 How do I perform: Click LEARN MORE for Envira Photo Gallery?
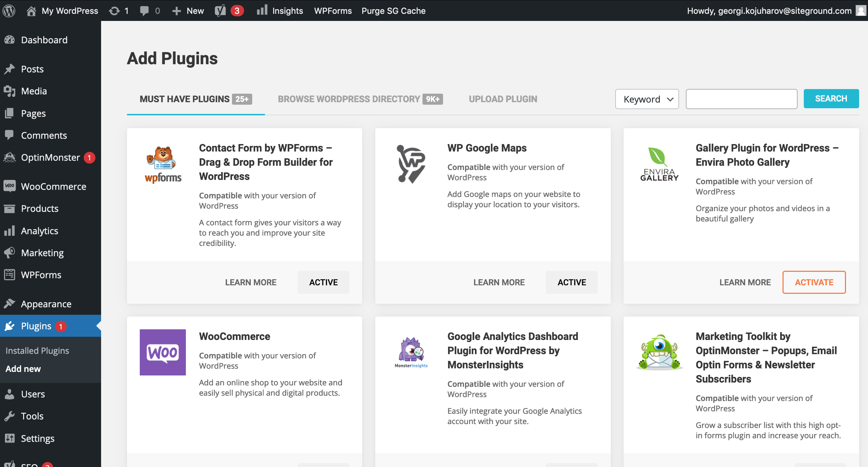pyautogui.click(x=745, y=282)
